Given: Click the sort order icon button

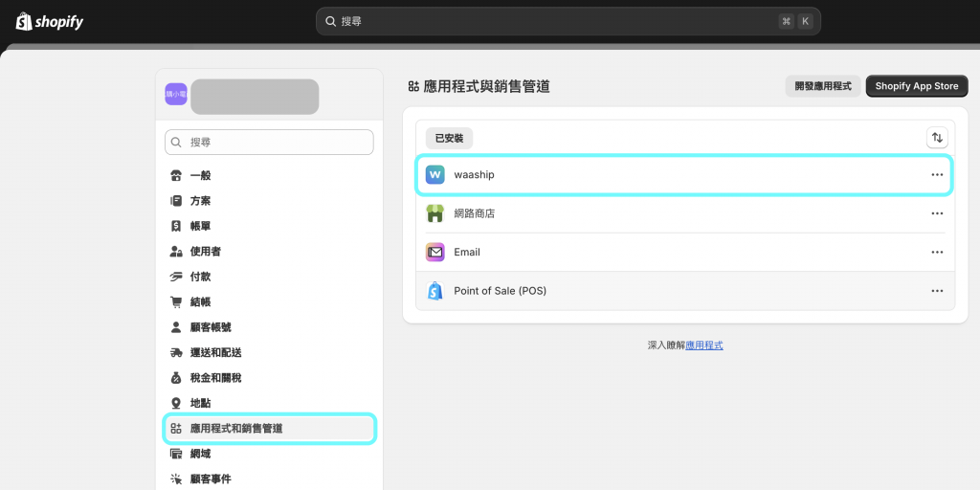Looking at the screenshot, I should point(937,138).
